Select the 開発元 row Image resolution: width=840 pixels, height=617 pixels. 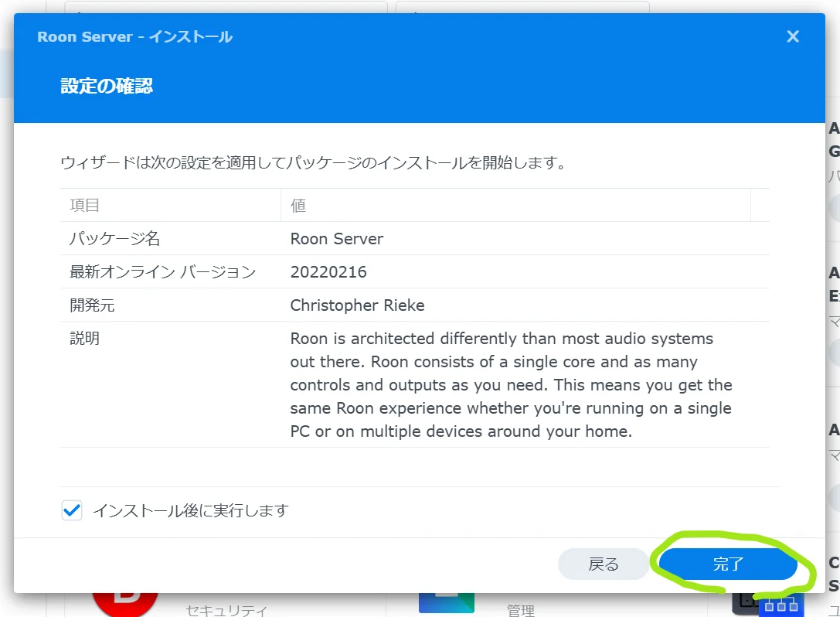coord(92,305)
